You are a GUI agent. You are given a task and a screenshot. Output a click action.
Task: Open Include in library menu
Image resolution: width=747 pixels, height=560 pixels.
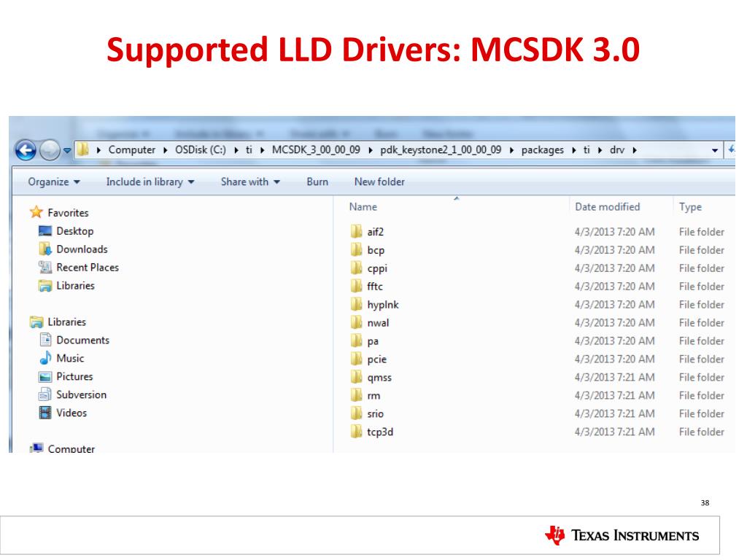(x=150, y=182)
